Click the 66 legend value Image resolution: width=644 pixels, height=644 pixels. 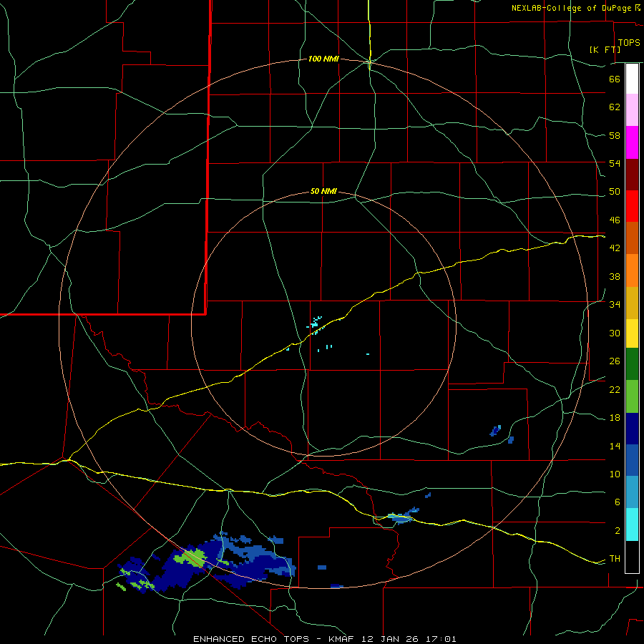[x=615, y=79]
